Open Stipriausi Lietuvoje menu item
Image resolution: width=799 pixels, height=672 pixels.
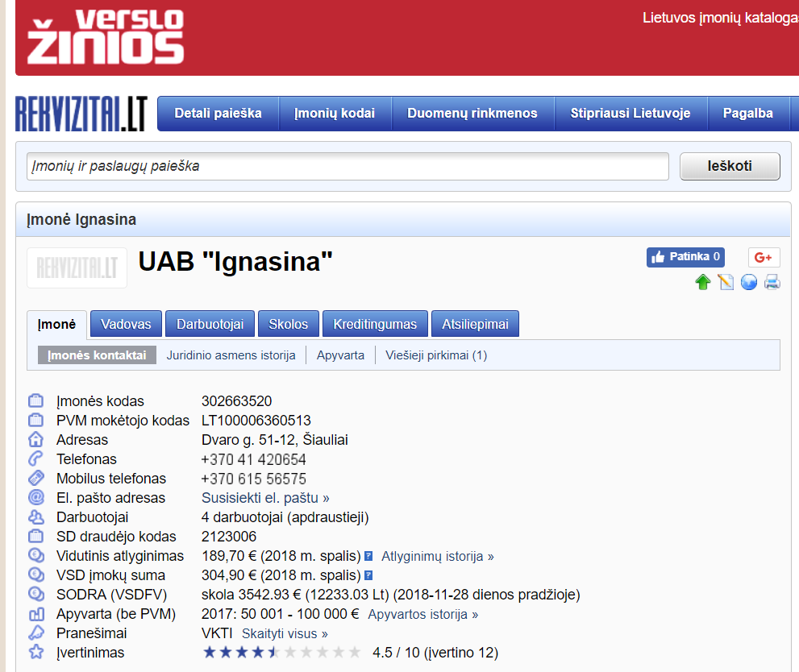pyautogui.click(x=630, y=113)
